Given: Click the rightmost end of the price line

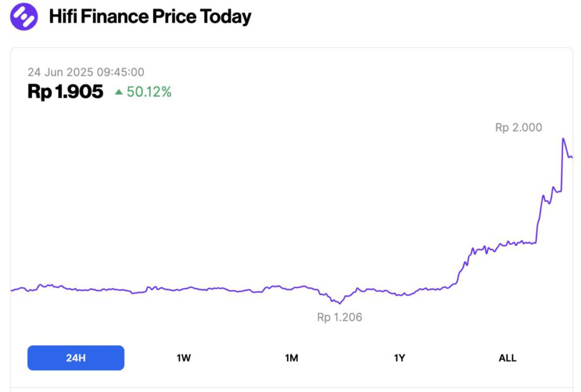Looking at the screenshot, I should coord(571,157).
